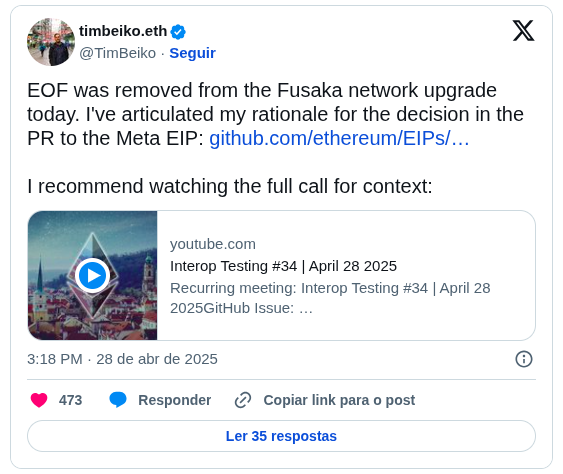
Task: Click the youtube.com domain label
Action: pos(213,244)
